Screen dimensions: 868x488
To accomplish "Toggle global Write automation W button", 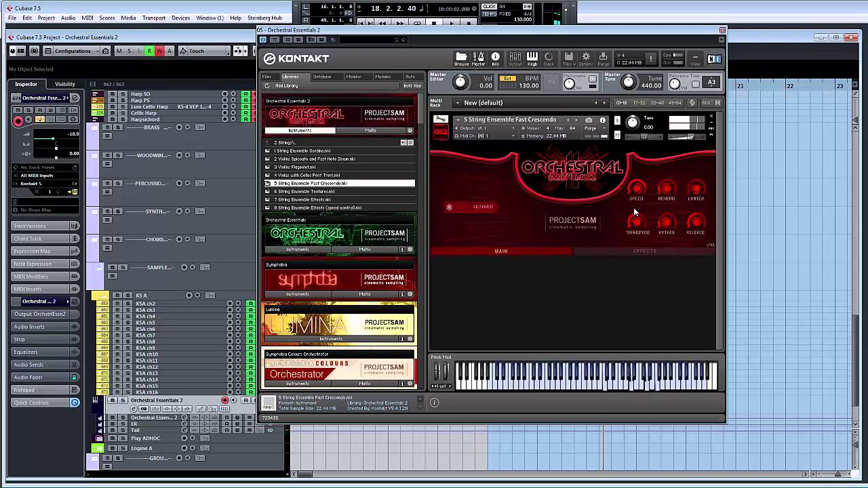I will click(x=159, y=51).
